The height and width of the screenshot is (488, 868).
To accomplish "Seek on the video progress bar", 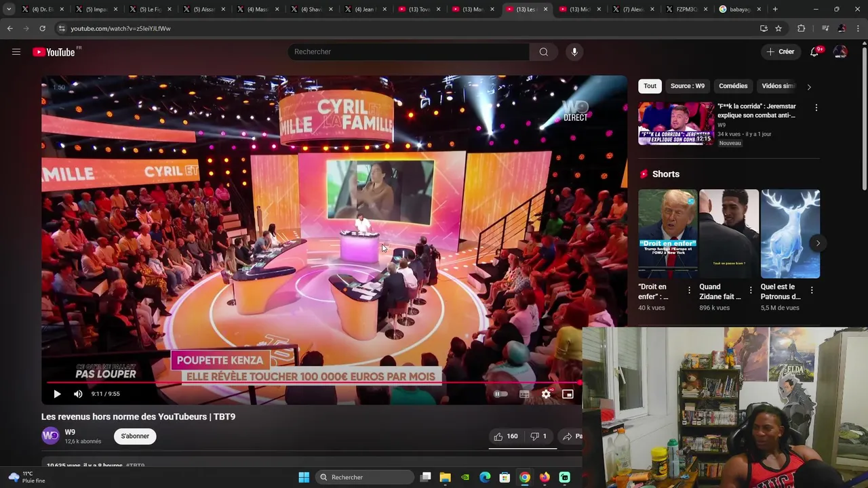I will pos(315,382).
